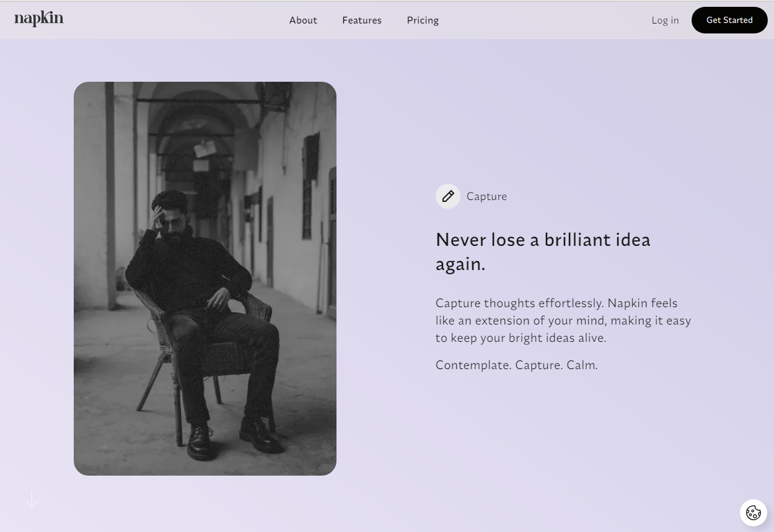Click the napkin logo
Viewport: 774px width, 532px height.
point(39,19)
